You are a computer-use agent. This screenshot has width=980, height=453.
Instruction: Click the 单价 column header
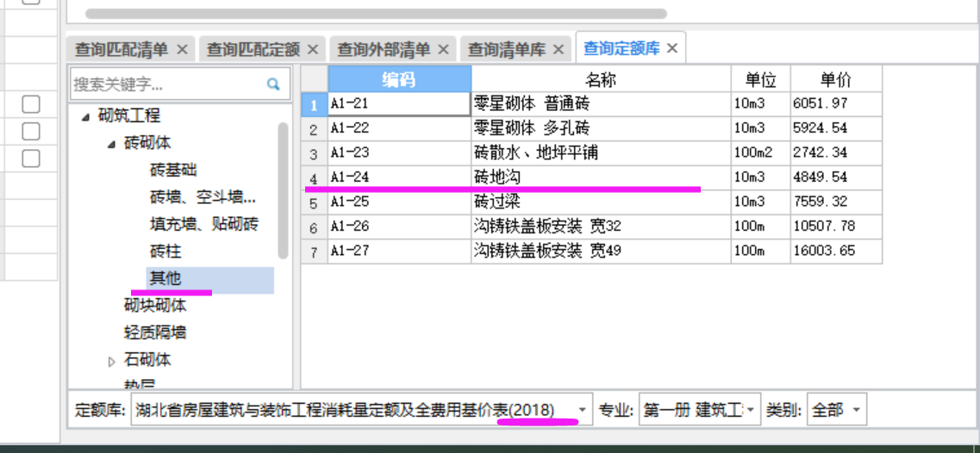(836, 79)
